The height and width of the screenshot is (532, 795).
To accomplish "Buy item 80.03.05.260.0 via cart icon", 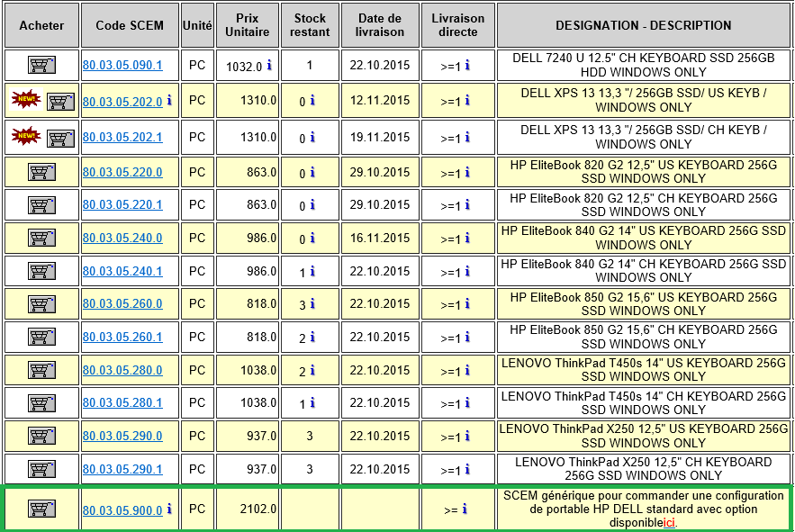I will pos(41,304).
